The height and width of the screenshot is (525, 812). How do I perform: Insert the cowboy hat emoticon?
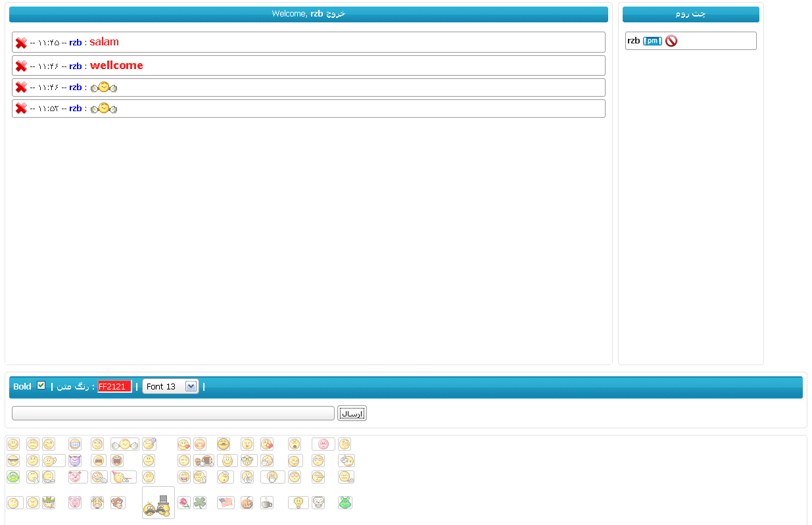coord(49,503)
